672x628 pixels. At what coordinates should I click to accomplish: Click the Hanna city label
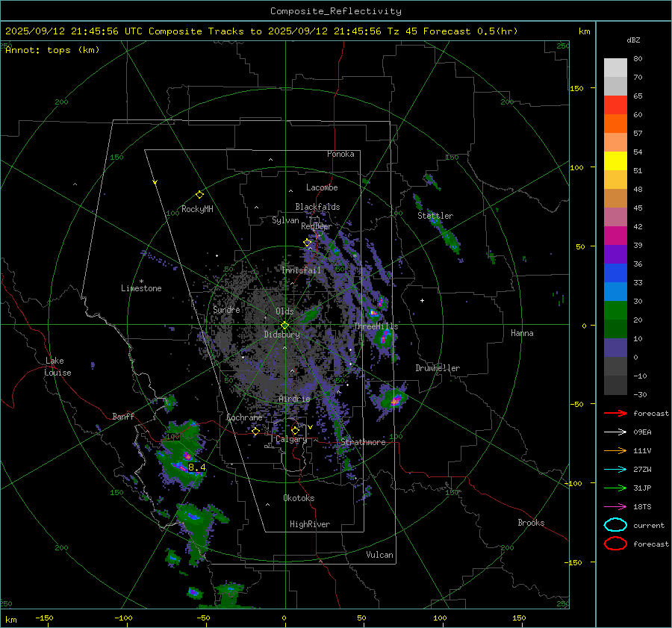point(522,333)
